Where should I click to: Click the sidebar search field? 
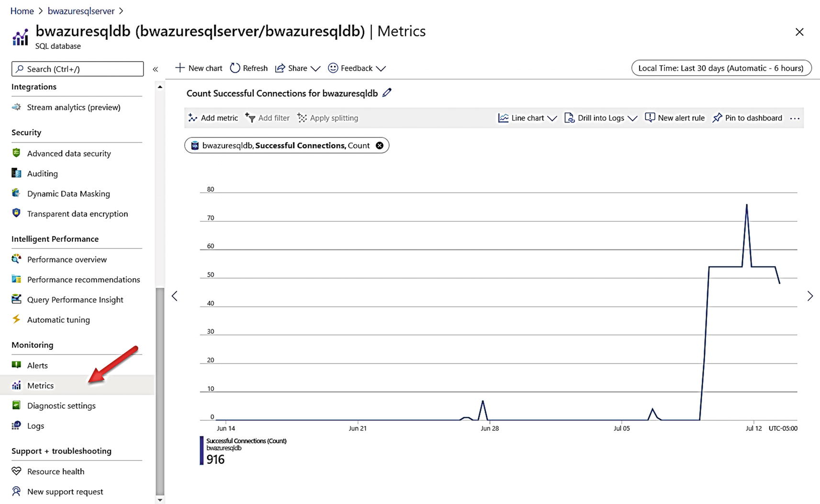pyautogui.click(x=78, y=69)
